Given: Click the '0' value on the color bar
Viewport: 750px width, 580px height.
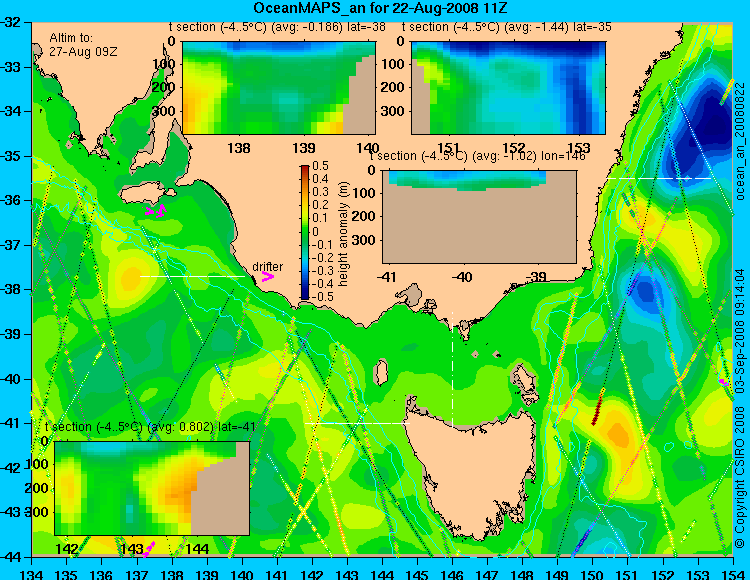Looking at the screenshot, I should click(x=316, y=231).
